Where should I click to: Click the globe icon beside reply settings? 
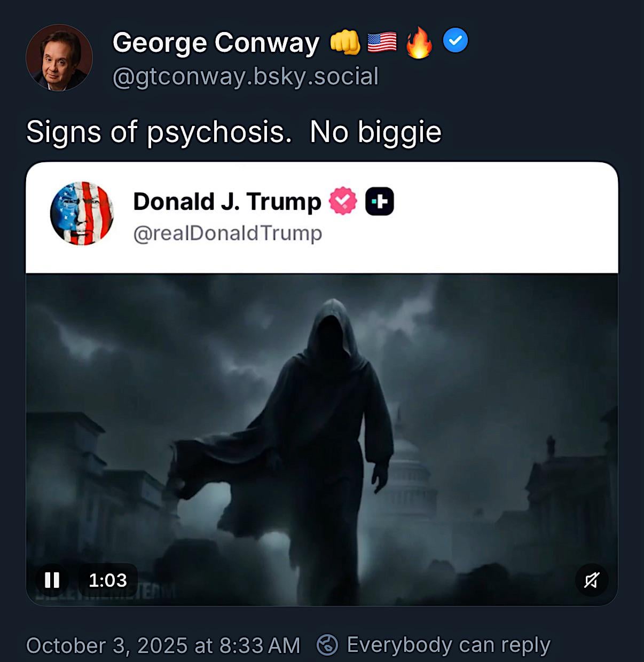327,645
